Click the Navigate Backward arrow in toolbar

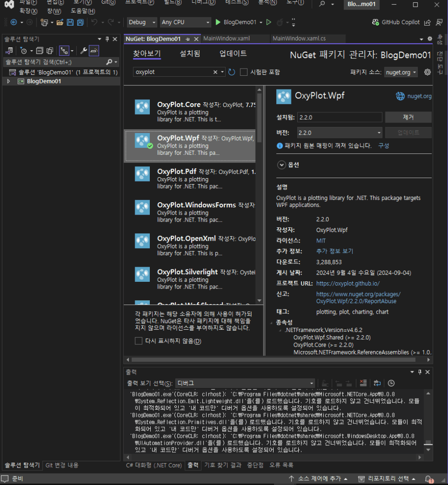(14, 22)
